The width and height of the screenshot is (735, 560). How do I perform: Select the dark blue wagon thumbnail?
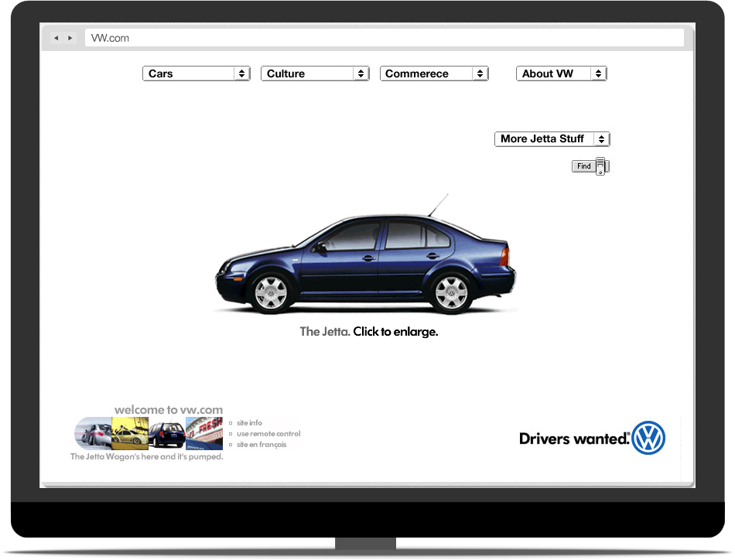pyautogui.click(x=167, y=433)
